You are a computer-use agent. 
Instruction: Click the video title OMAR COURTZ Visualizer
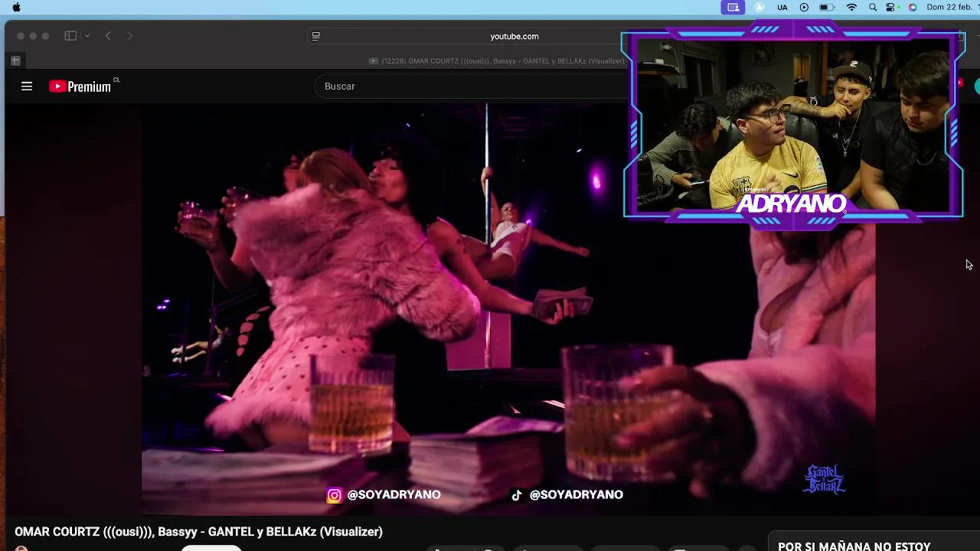[x=198, y=532]
